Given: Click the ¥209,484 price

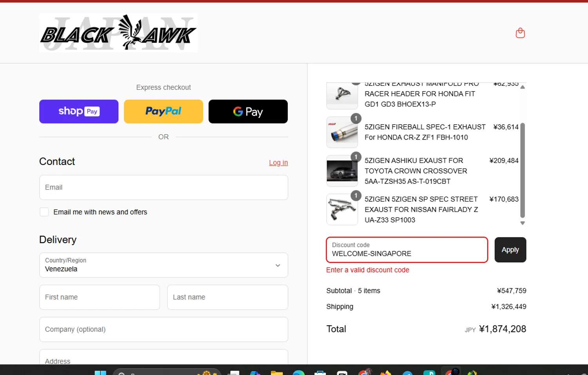Looking at the screenshot, I should pos(504,161).
